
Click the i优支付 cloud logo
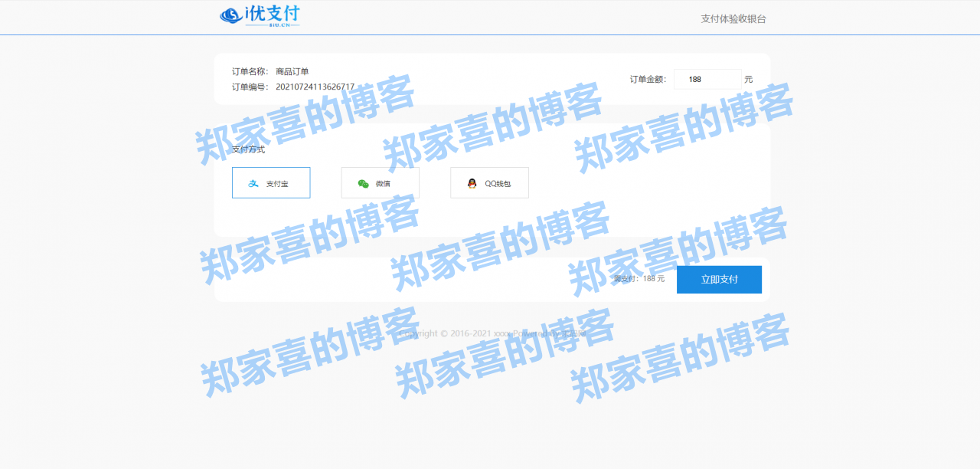click(x=231, y=14)
